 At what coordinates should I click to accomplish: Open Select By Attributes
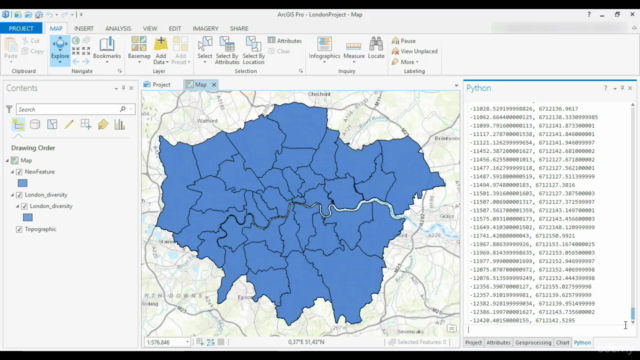[227, 50]
